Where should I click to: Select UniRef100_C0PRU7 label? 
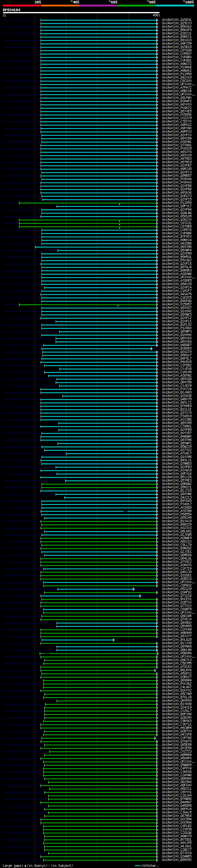[176, 54]
